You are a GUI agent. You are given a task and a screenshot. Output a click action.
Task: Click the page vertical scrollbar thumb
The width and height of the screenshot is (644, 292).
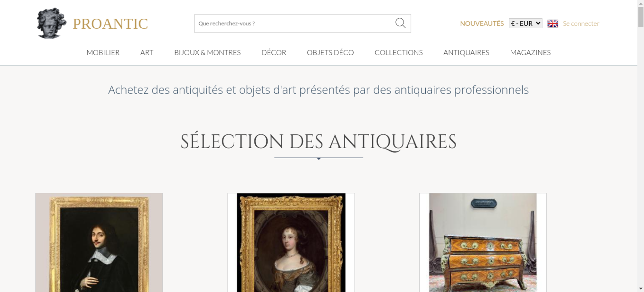(641, 17)
